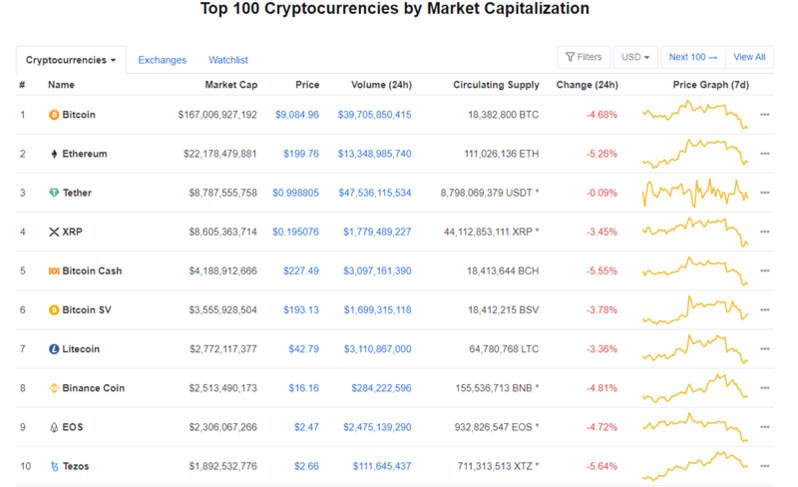Open the USD currency dropdown
The width and height of the screenshot is (798, 487).
636,57
